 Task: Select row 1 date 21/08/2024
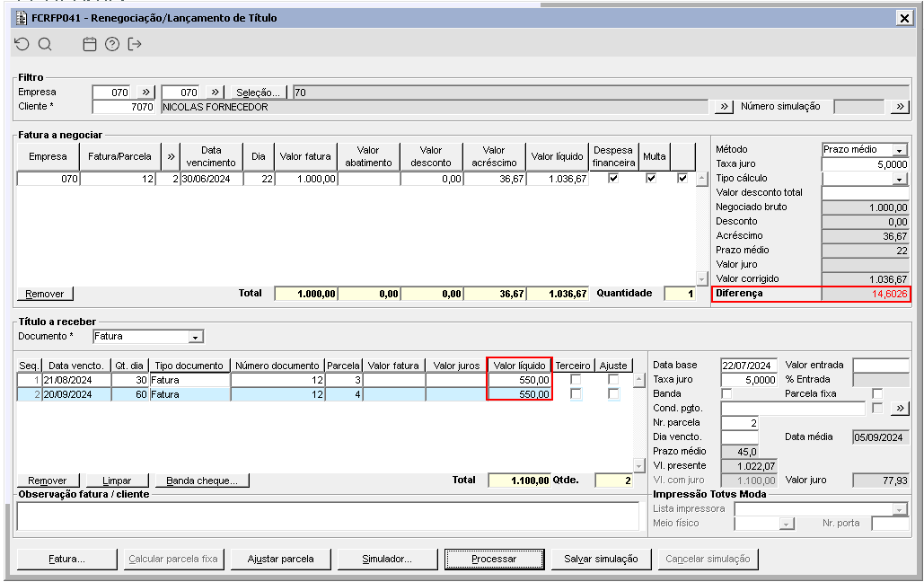tap(75, 380)
